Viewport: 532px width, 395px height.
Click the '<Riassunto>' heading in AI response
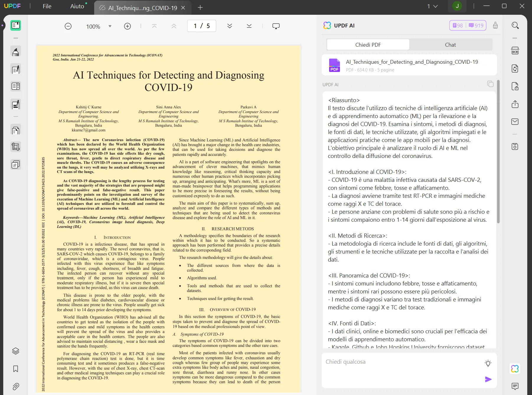pos(344,100)
